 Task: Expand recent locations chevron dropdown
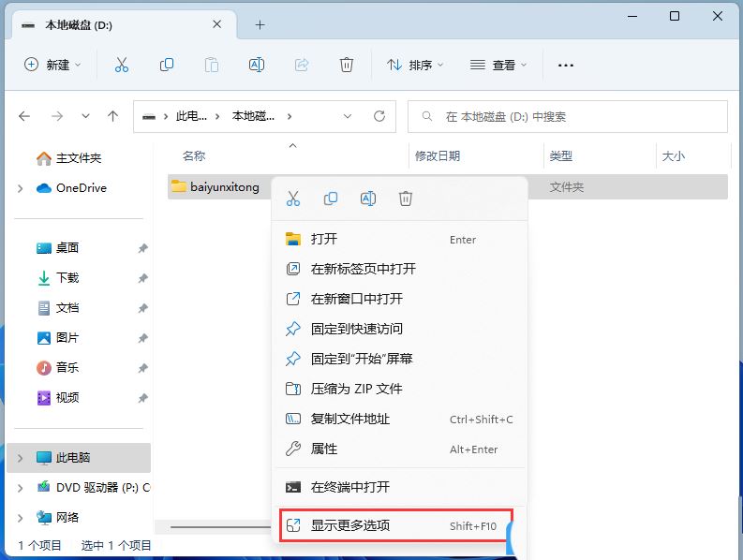click(x=86, y=116)
